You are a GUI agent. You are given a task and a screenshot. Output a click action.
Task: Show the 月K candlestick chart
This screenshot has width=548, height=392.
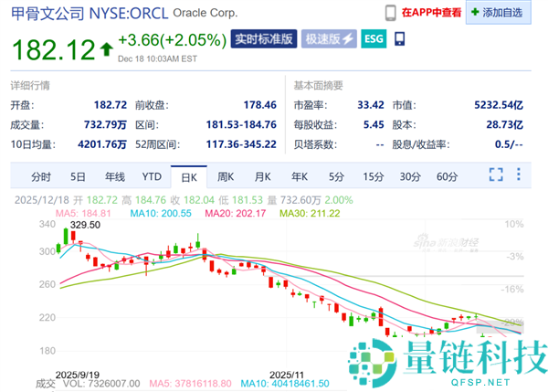point(262,176)
